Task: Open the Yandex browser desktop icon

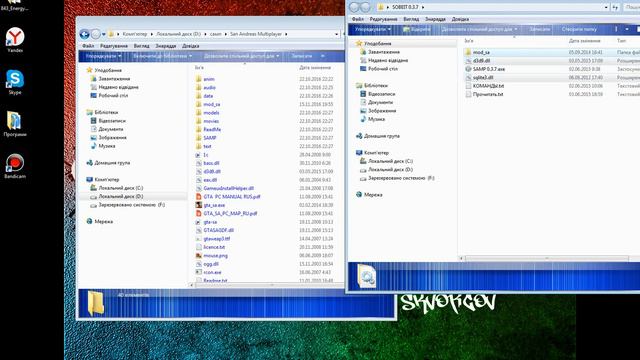Action: point(15,37)
